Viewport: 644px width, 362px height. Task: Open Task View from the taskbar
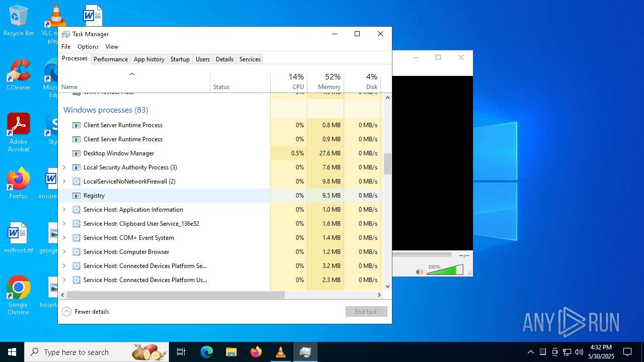tap(181, 352)
